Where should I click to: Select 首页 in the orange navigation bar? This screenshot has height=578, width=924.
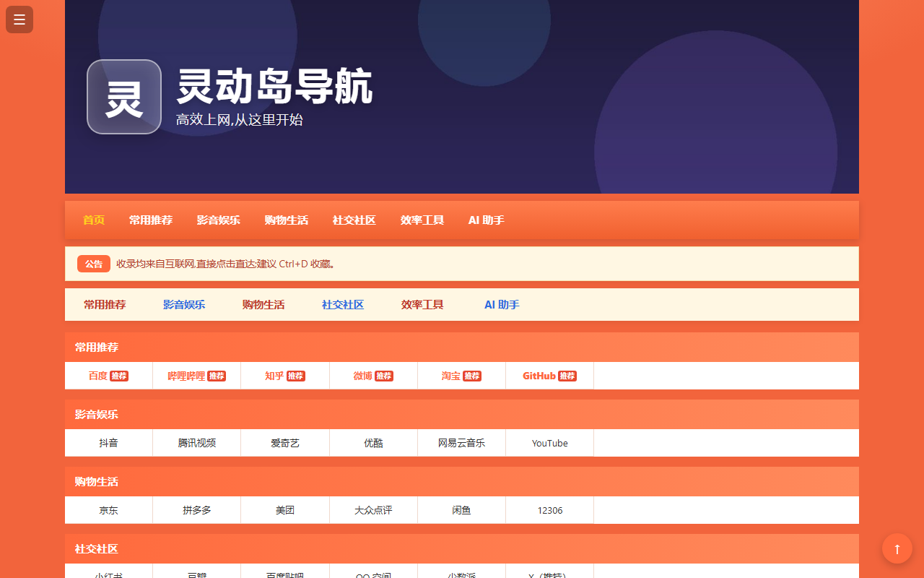[94, 220]
